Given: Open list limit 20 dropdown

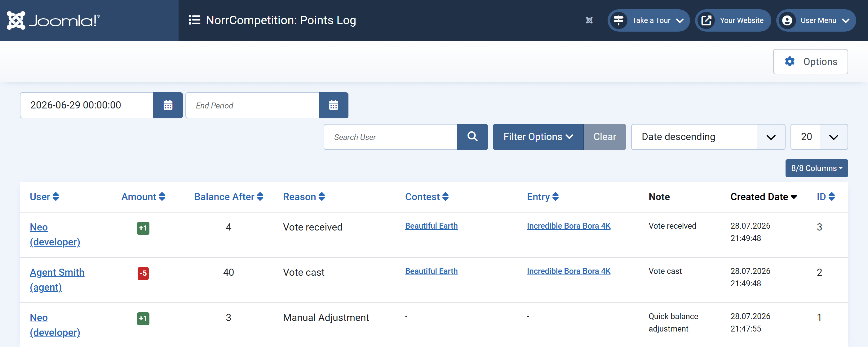Looking at the screenshot, I should (x=819, y=137).
